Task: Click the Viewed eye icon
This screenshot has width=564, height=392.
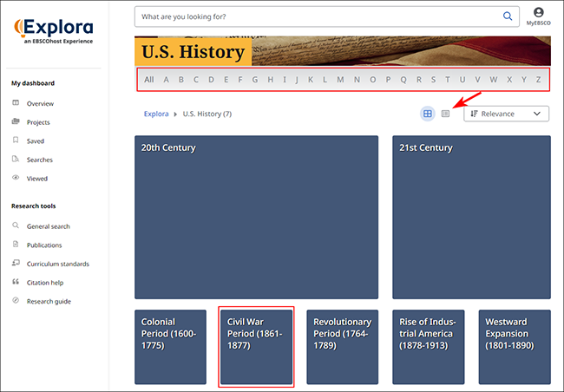Action: coord(16,177)
